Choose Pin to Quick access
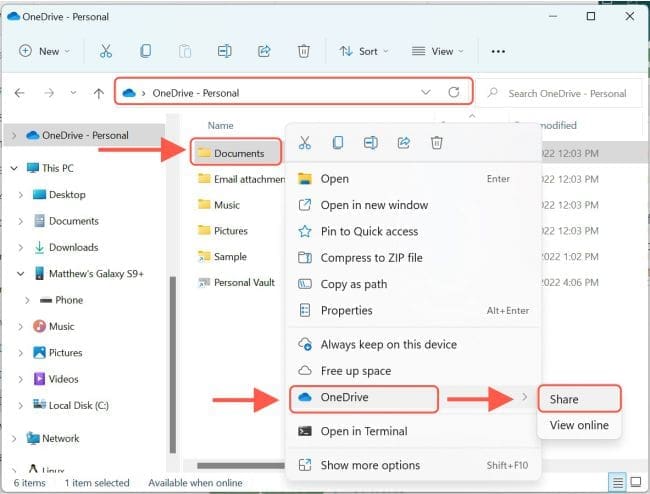Viewport: 650px width, 494px height. coord(369,231)
